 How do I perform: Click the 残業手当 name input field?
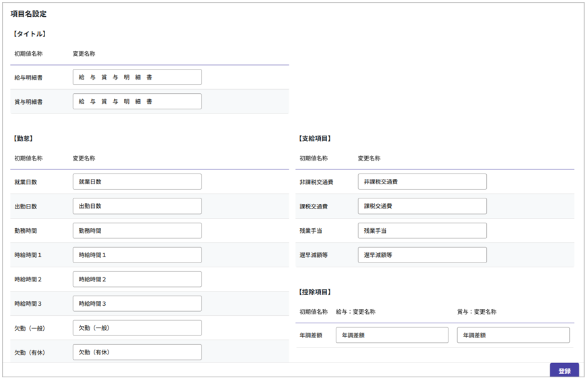click(x=422, y=231)
